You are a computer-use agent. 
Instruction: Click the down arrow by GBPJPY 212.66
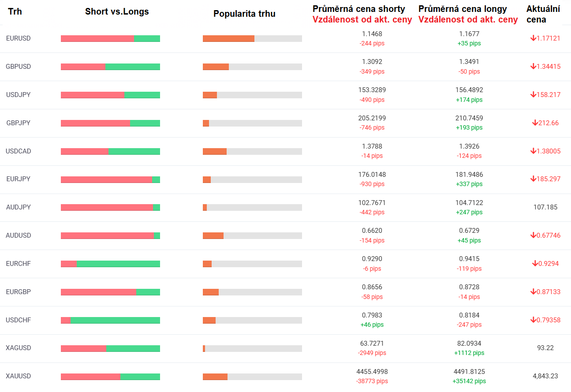[535, 123]
